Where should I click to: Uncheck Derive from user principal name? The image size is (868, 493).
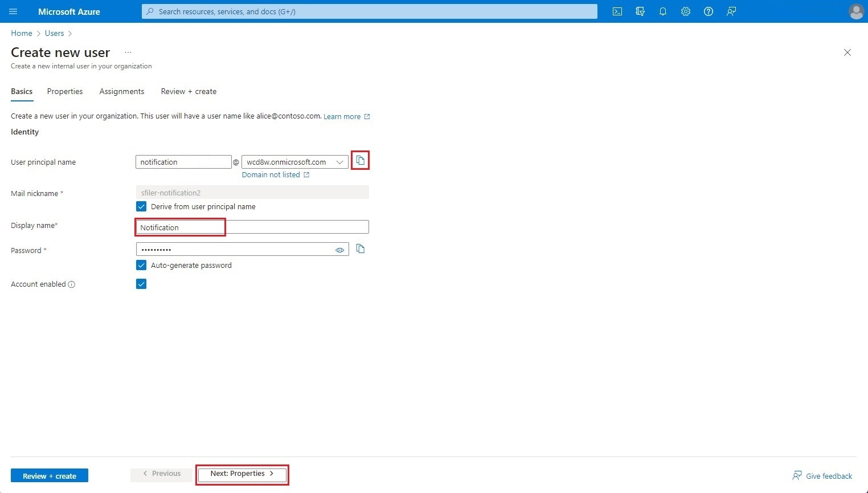pyautogui.click(x=141, y=206)
